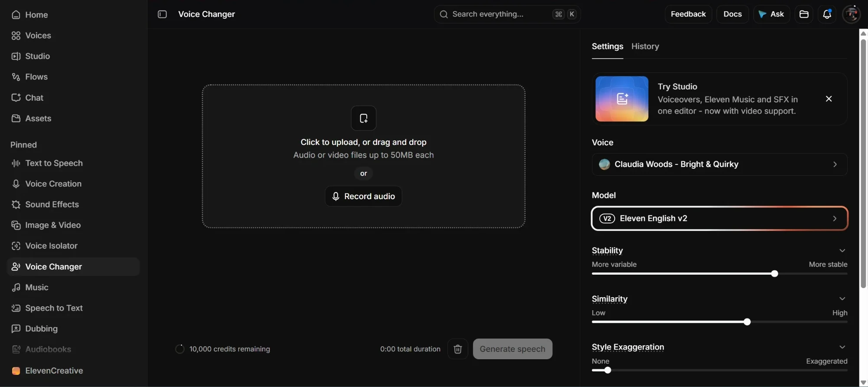Toggle the sidebar collapse icon
The width and height of the screenshot is (868, 387).
coord(162,14)
